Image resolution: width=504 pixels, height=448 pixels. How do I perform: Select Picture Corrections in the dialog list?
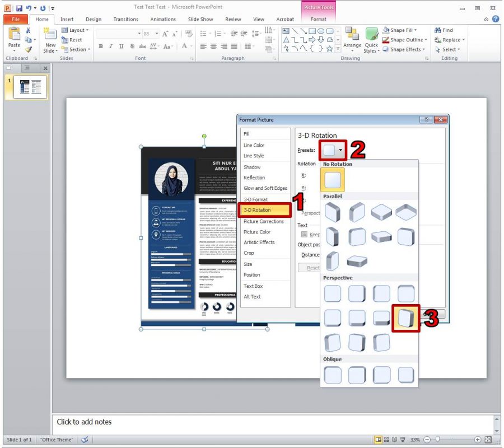point(263,221)
